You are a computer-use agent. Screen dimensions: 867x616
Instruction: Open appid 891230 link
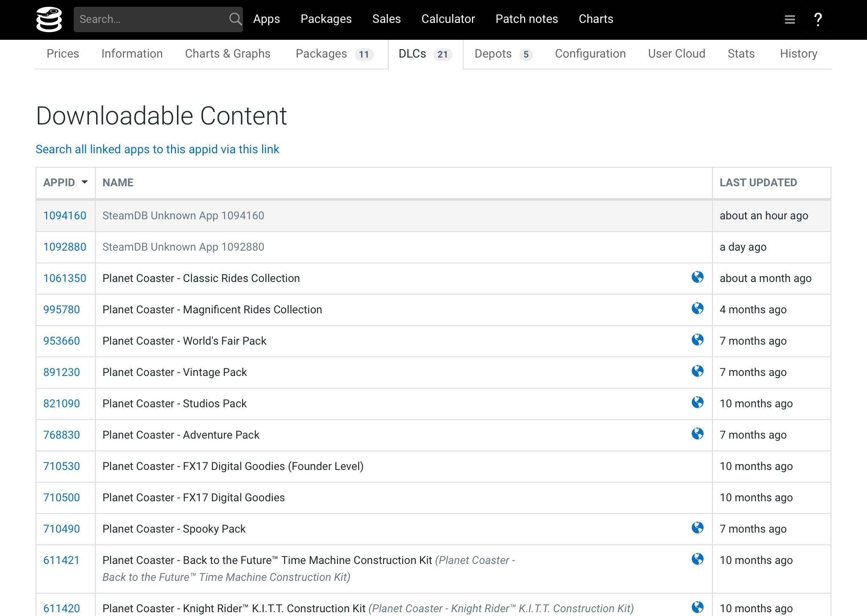61,372
